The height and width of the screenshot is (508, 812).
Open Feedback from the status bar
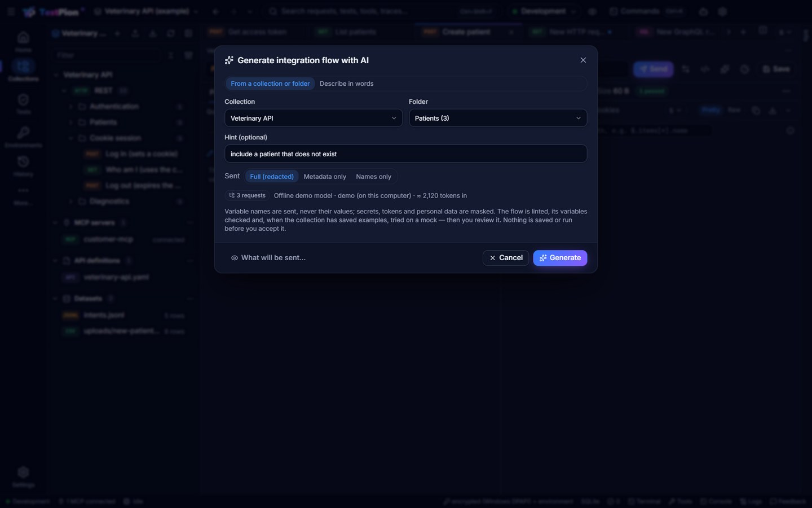point(788,501)
